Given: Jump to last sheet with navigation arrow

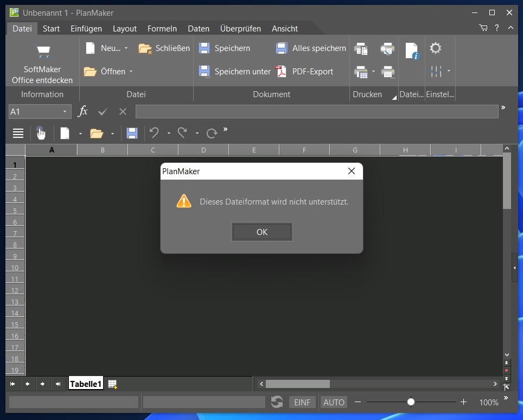Looking at the screenshot, I should 58,384.
